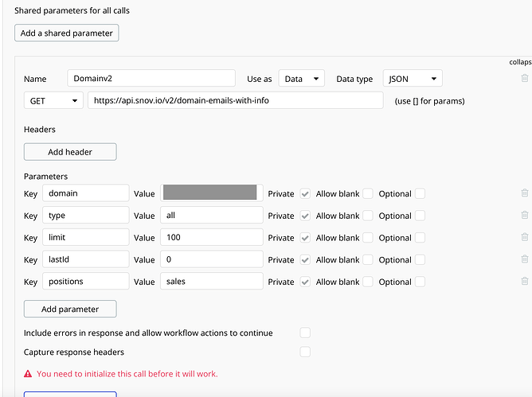
Task: Change the GET request method dropdown
Action: point(53,101)
